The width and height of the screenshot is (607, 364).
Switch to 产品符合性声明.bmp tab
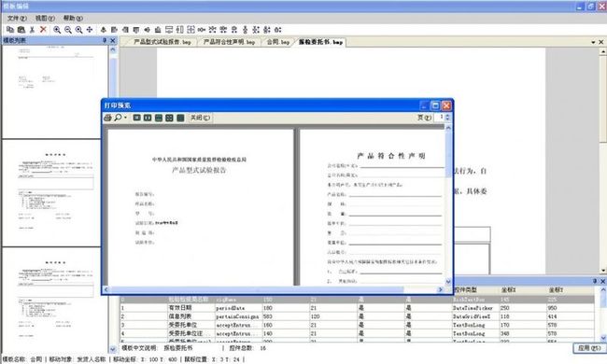(229, 42)
